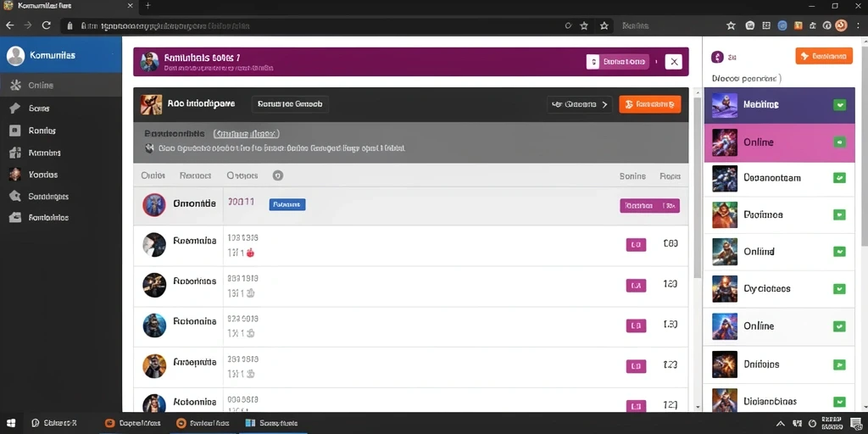Open the Soms item in the left sidebar
Image resolution: width=868 pixels, height=434 pixels.
[61, 108]
